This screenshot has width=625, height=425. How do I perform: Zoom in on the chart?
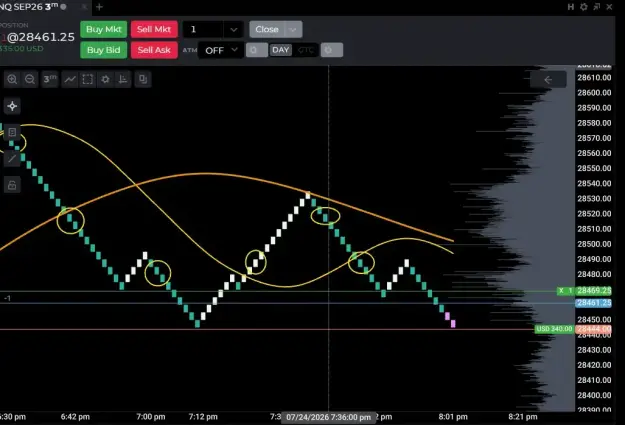click(x=12, y=79)
